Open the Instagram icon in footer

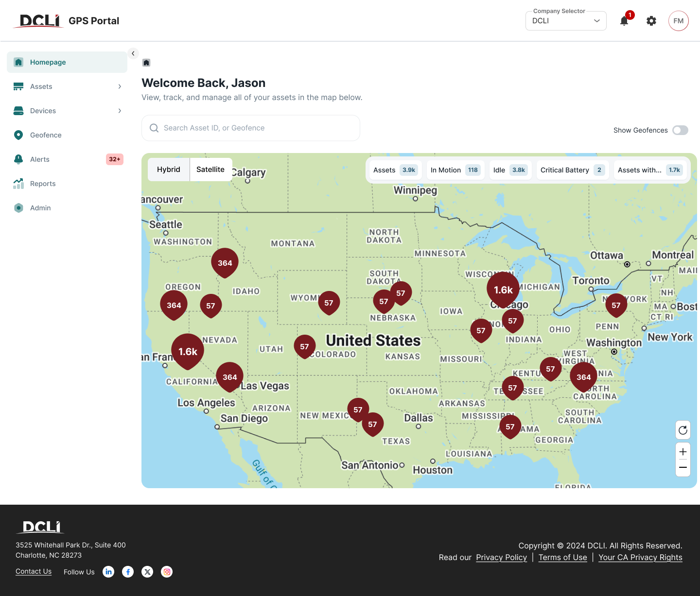[x=167, y=572]
